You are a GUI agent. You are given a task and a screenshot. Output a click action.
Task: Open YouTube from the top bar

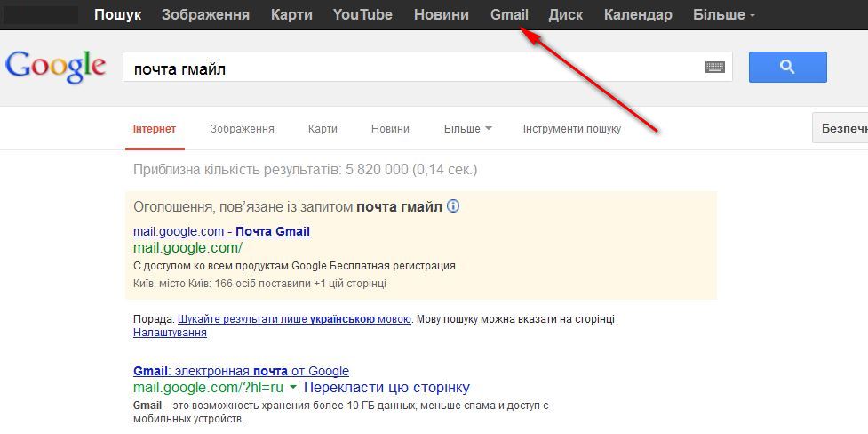362,15
